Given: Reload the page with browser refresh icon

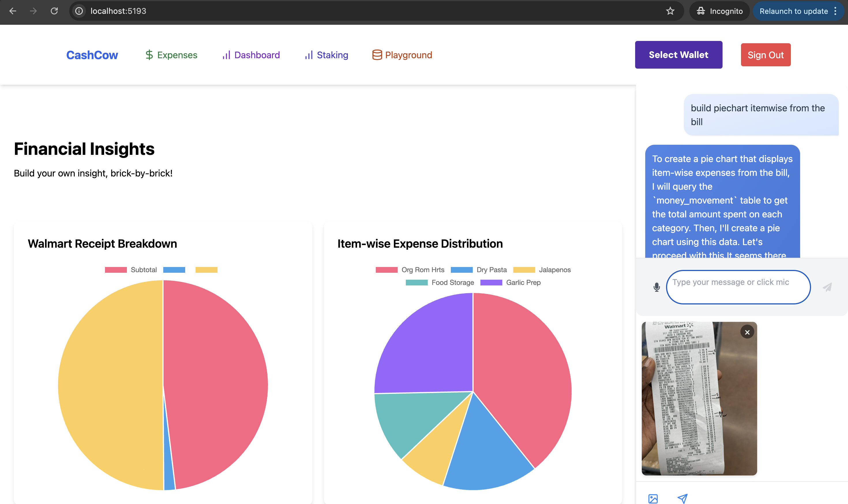Looking at the screenshot, I should [54, 11].
